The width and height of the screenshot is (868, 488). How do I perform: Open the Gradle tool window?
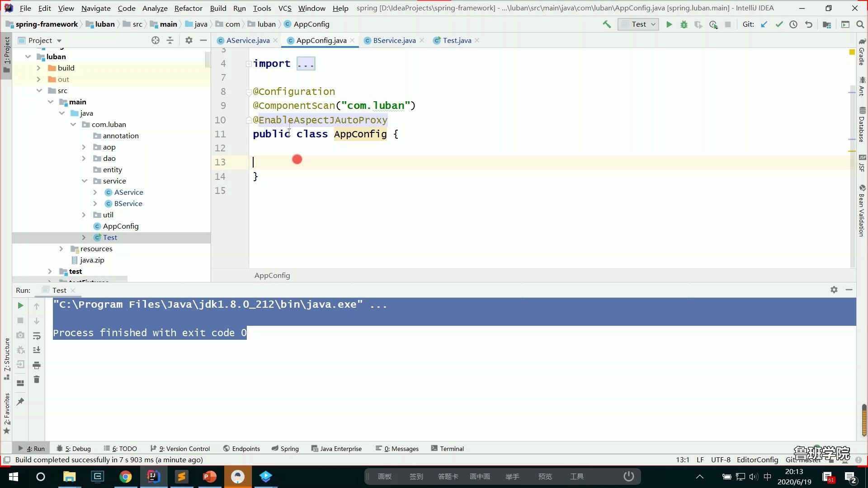click(x=862, y=52)
